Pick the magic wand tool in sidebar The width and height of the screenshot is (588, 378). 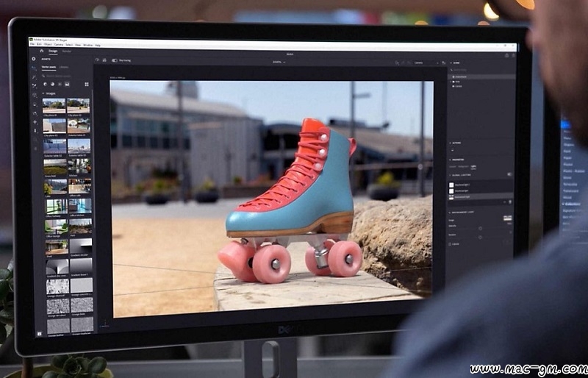(34, 77)
